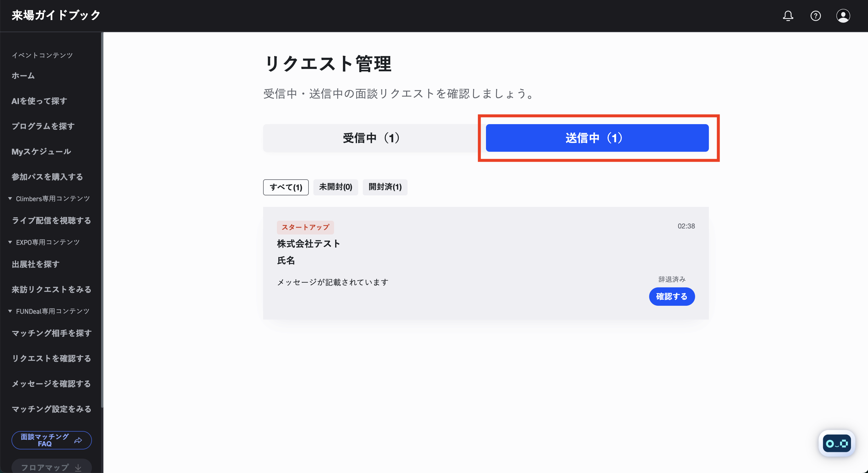Image resolution: width=868 pixels, height=473 pixels.
Task: Filter by 未開封(0) requests
Action: point(335,187)
